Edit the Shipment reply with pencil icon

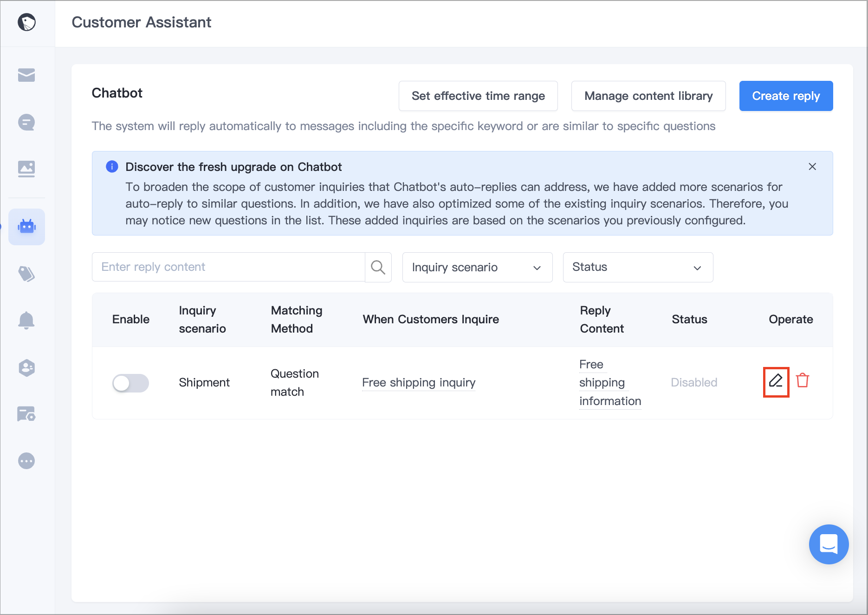pos(776,381)
